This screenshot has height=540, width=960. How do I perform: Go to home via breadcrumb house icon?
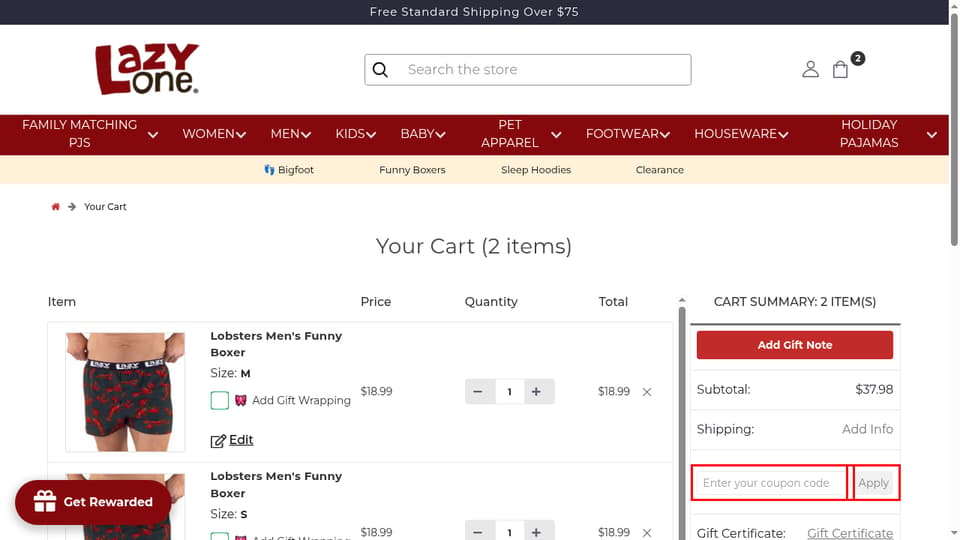(x=55, y=207)
